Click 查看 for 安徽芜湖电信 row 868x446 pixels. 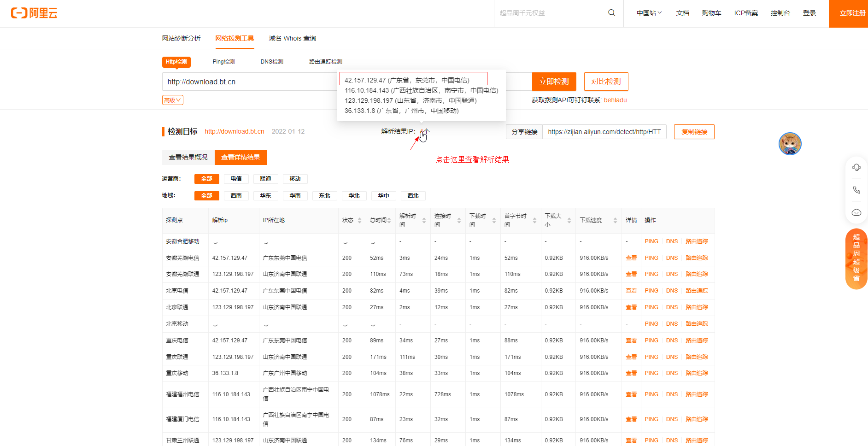pyautogui.click(x=631, y=258)
